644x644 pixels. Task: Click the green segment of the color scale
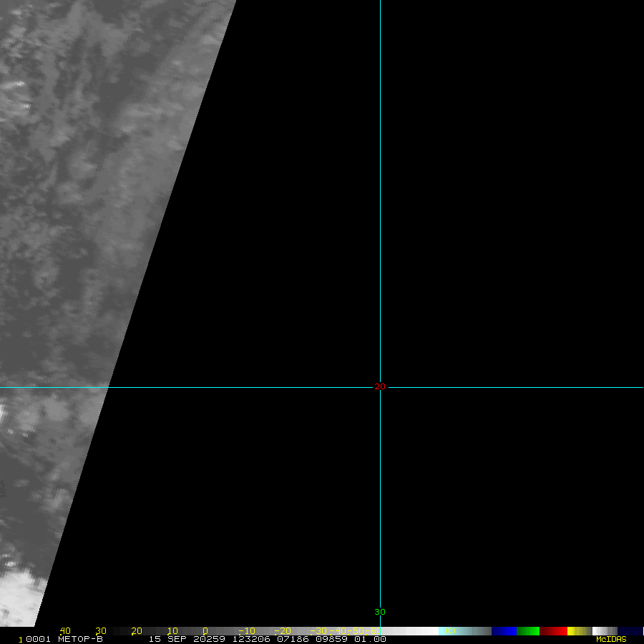click(x=527, y=631)
